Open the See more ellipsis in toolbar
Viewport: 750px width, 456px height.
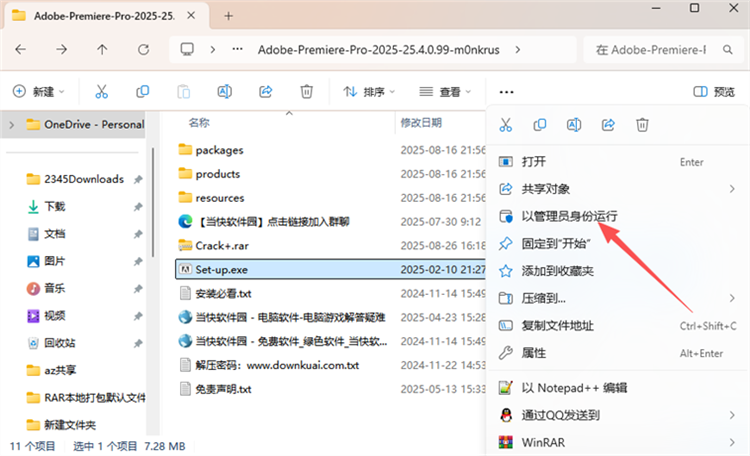point(506,92)
